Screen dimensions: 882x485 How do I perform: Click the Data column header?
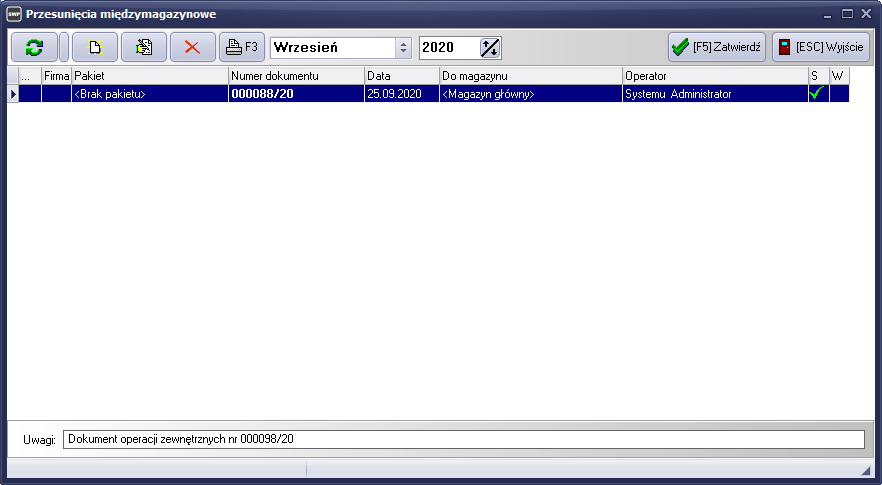click(400, 76)
